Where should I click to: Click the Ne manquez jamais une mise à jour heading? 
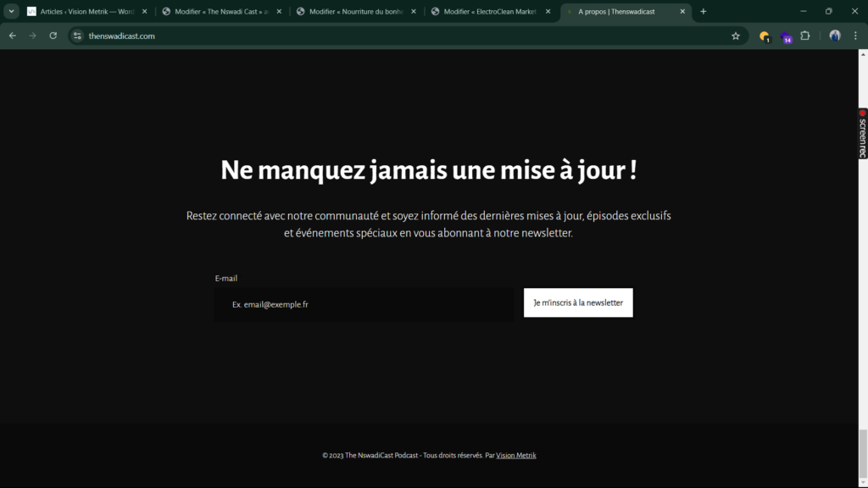click(x=428, y=169)
